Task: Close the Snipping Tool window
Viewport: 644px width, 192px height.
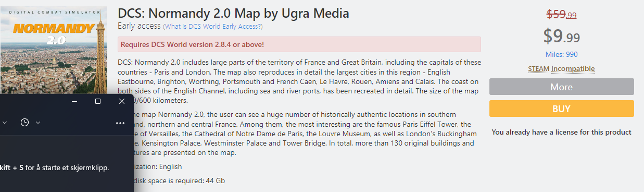Action: pos(122,101)
